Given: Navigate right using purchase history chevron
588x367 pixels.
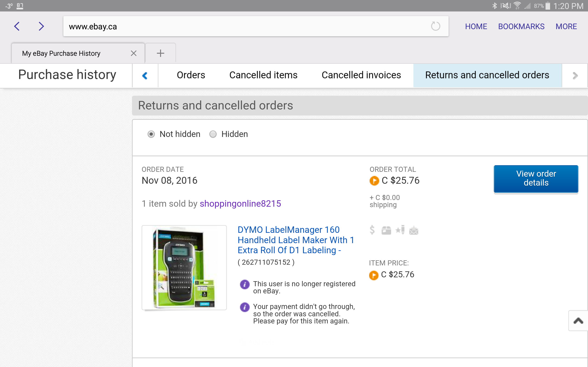Looking at the screenshot, I should 575,75.
